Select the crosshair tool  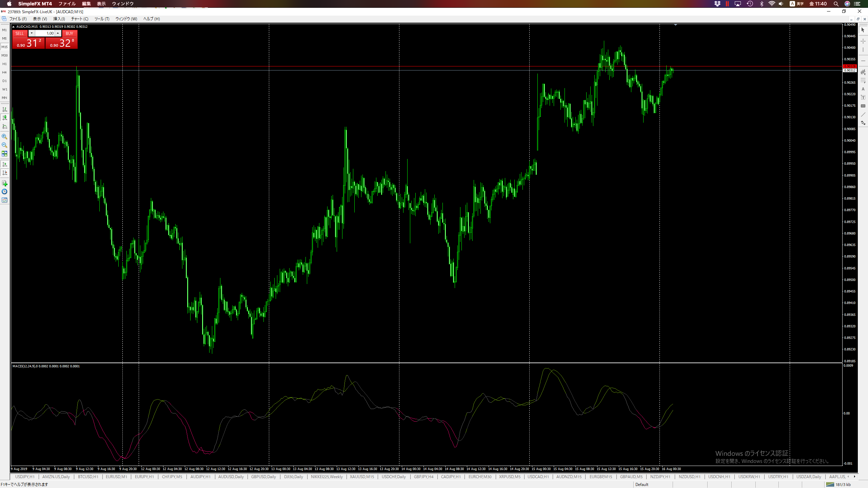coord(863,41)
